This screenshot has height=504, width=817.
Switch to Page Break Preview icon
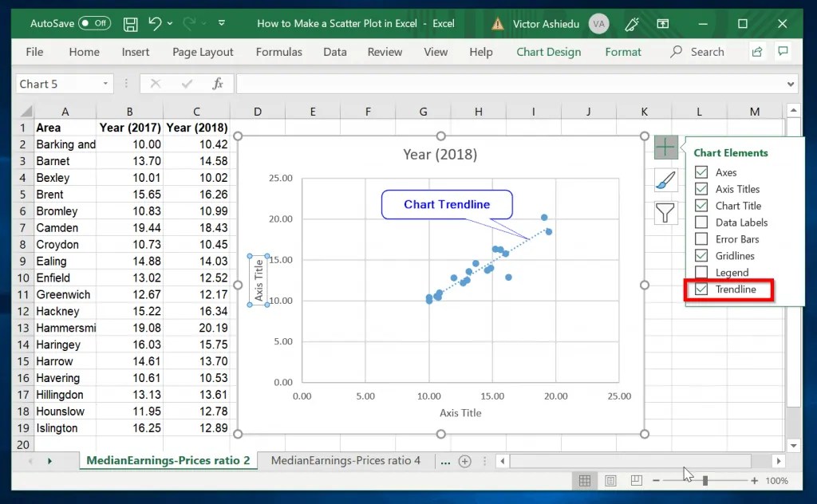click(636, 481)
